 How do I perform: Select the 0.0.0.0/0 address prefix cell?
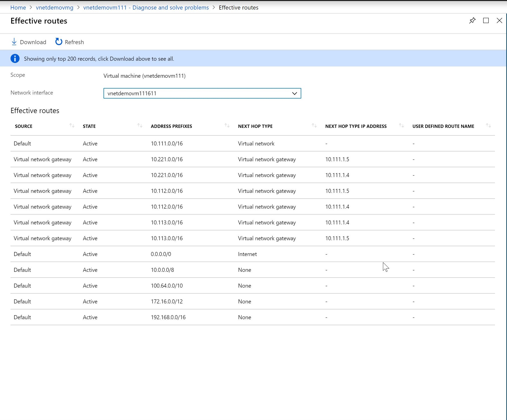[x=161, y=254]
